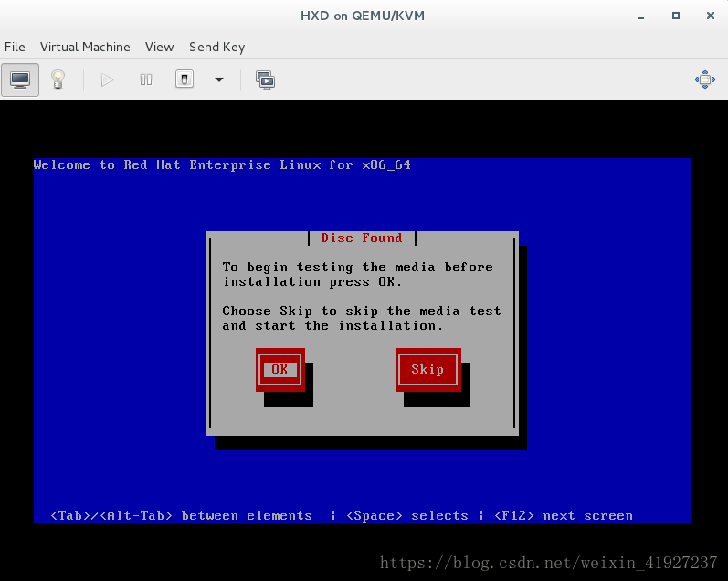The height and width of the screenshot is (581, 728).
Task: Pause the virtual machine
Action: click(146, 79)
